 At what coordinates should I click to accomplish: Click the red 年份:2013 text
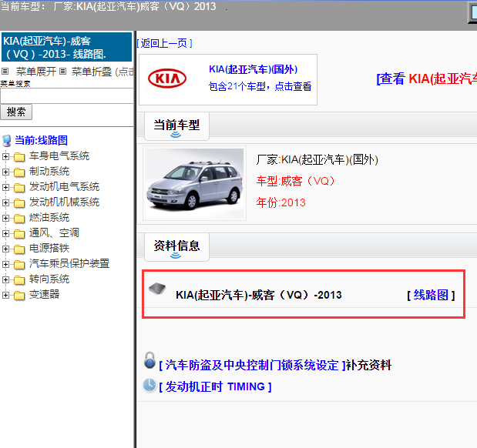280,202
